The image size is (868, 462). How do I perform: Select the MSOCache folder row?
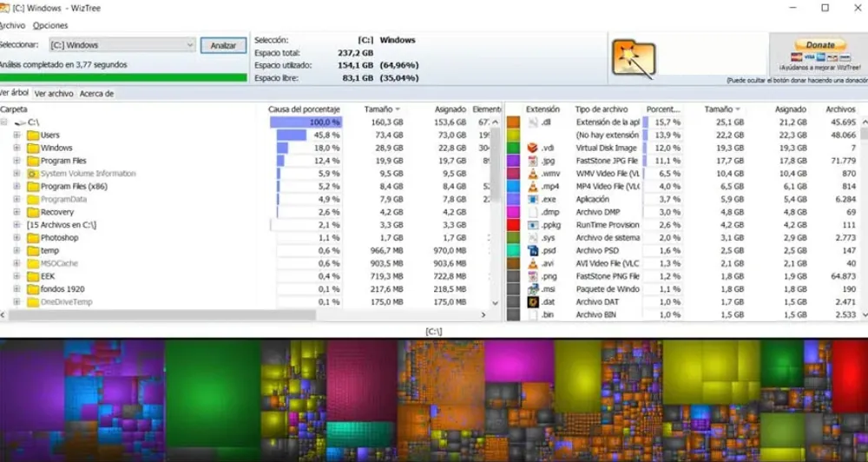tap(59, 263)
